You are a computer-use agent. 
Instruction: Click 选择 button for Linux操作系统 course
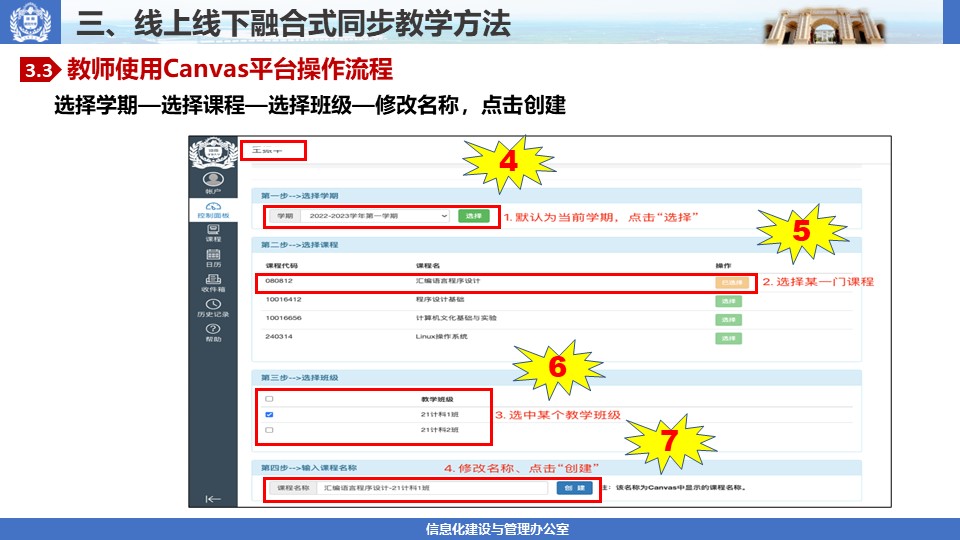(x=729, y=338)
